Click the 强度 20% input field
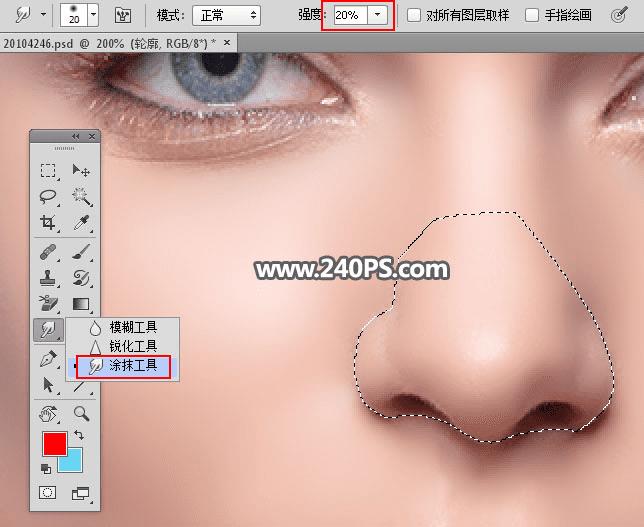This screenshot has width=644, height=527. [x=350, y=15]
